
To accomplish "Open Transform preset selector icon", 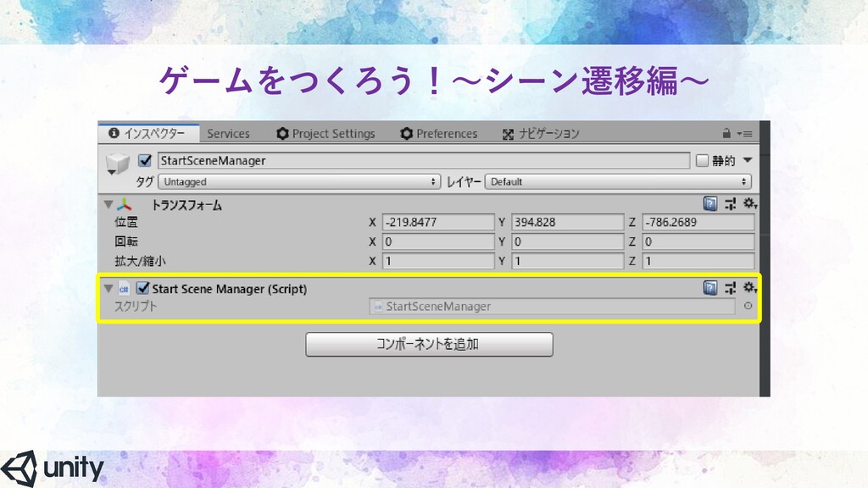I will click(x=730, y=203).
